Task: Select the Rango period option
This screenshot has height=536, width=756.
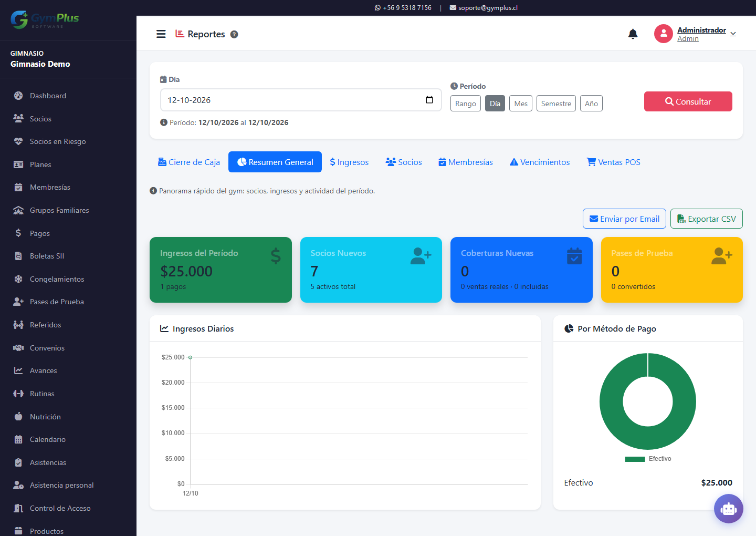Action: pyautogui.click(x=466, y=104)
